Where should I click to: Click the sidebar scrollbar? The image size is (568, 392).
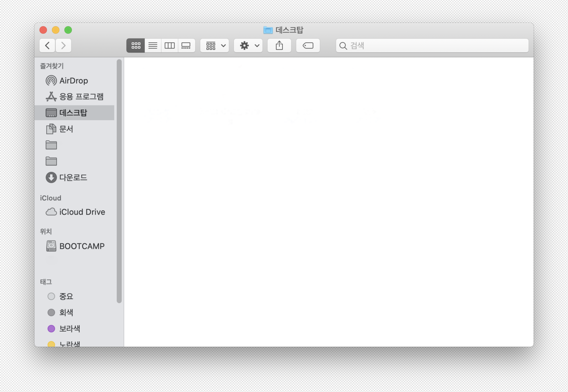click(x=119, y=181)
